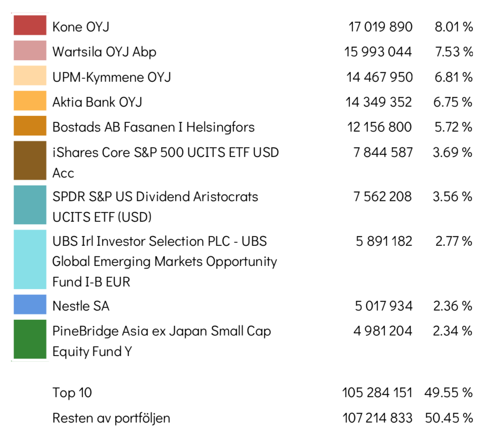
Task: Select the orange Aktia Bank OYJ swatch
Action: coord(30,100)
